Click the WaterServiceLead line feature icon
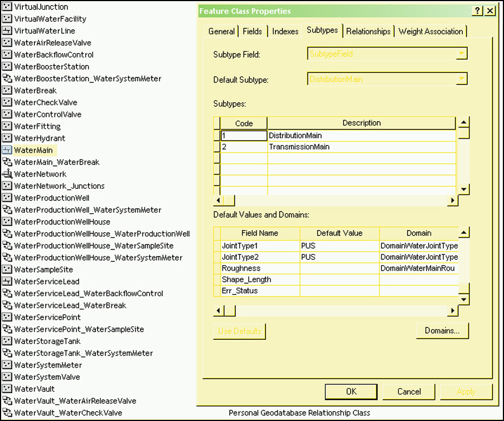Viewport: 504px width, 421px height. pyautogui.click(x=7, y=281)
